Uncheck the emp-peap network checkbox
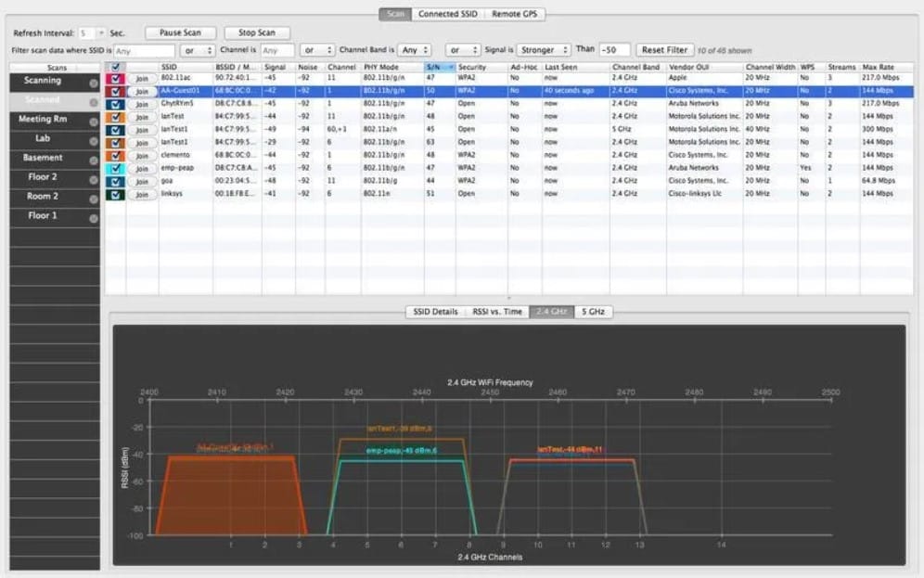 coord(115,169)
